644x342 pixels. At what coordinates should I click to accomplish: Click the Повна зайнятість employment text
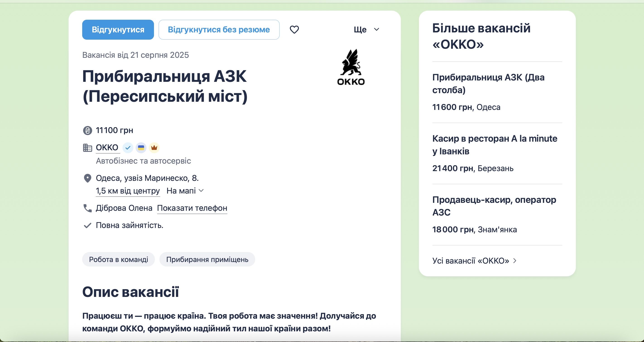pyautogui.click(x=130, y=226)
